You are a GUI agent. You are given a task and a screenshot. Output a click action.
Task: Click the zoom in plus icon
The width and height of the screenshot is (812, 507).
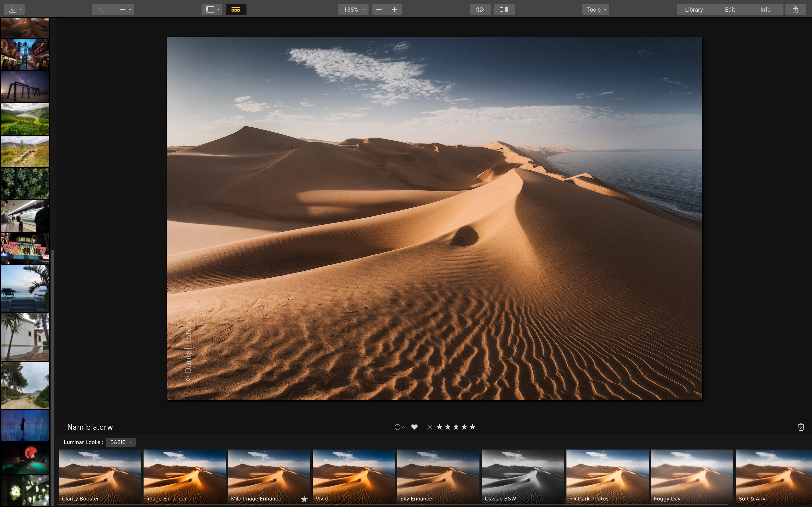click(x=395, y=9)
